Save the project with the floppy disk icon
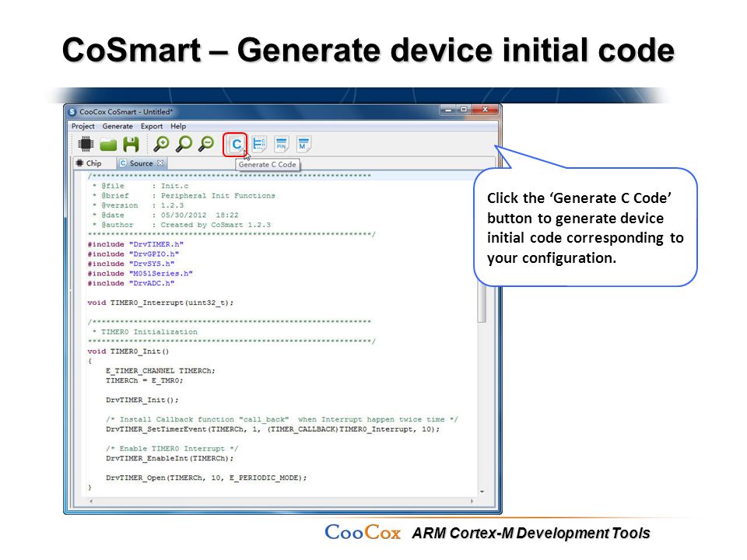This screenshot has width=747, height=560. 131,145
